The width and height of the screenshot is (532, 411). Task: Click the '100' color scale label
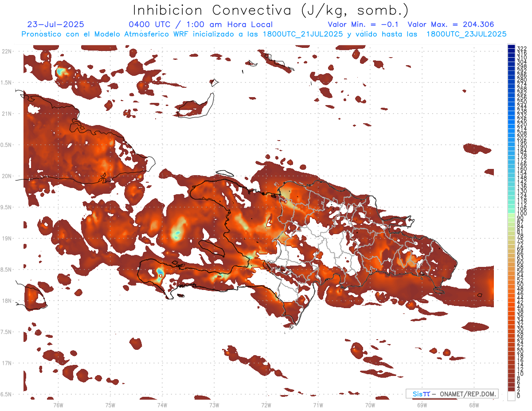point(521,214)
